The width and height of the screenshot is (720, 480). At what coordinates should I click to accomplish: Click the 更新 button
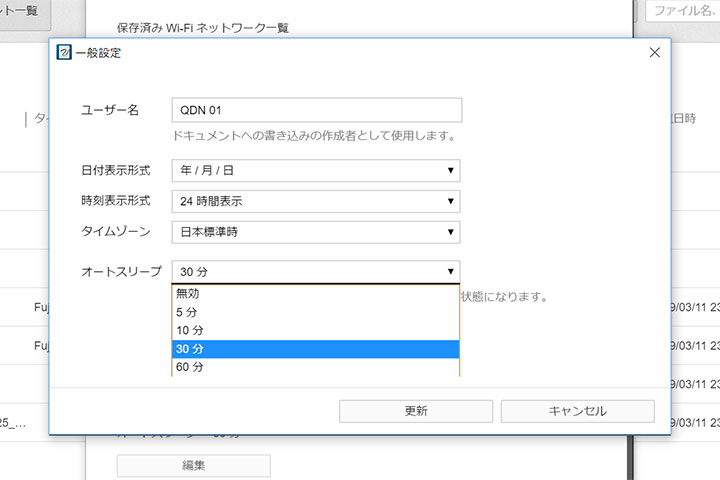[416, 411]
